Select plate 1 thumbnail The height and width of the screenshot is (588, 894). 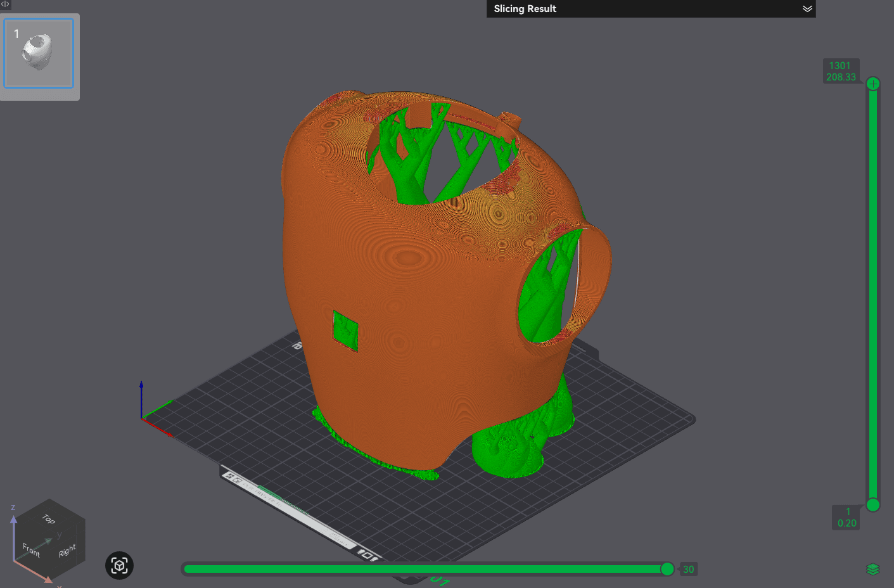click(x=39, y=53)
